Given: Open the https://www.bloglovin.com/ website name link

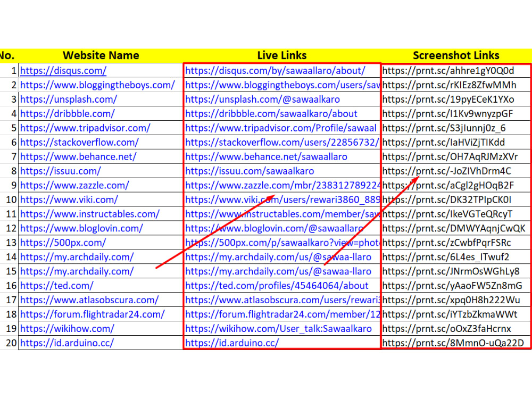Looking at the screenshot, I should pos(81,228).
